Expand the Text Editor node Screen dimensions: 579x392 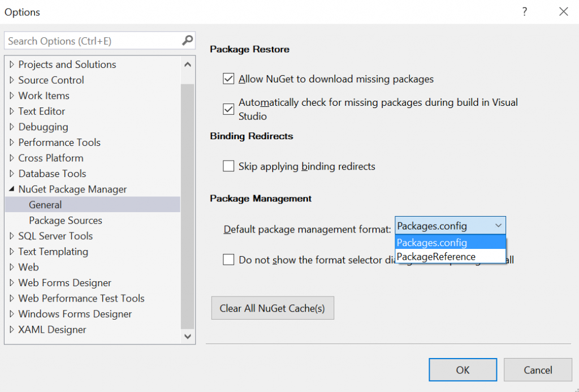(12, 111)
